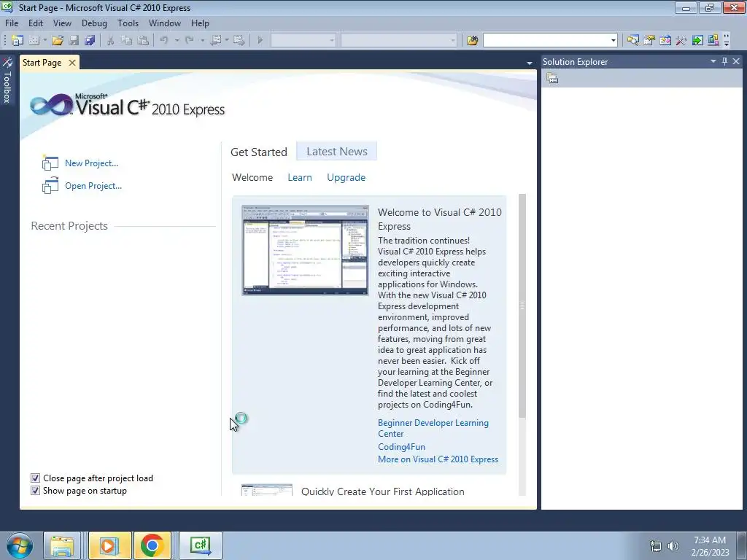Open Beginner Developer Learning Center link
The width and height of the screenshot is (747, 560).
433,428
